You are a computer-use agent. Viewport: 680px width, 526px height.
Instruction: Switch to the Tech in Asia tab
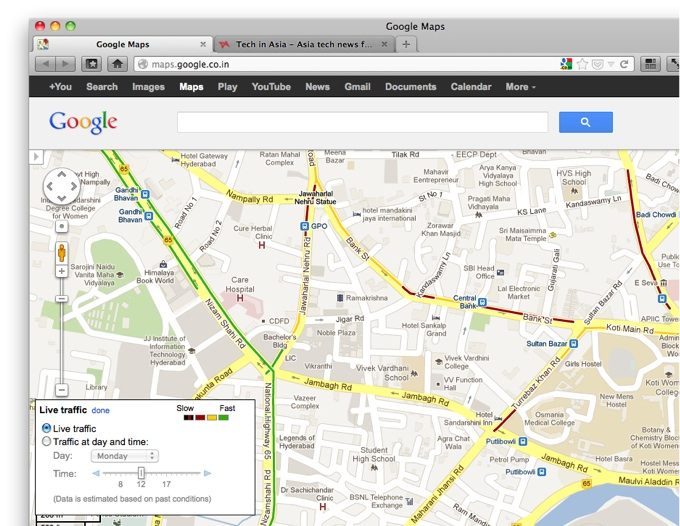304,44
